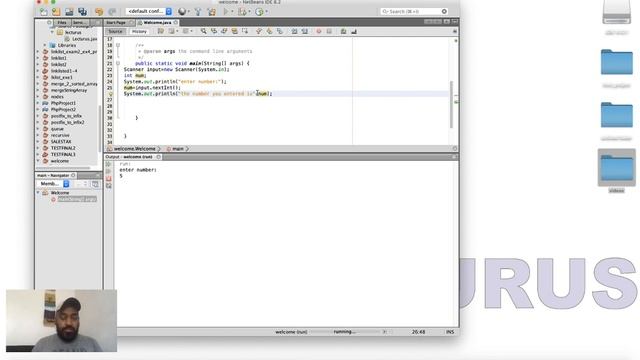Select the main method in Navigator
Viewport: 640px width, 360px height.
pos(77,199)
